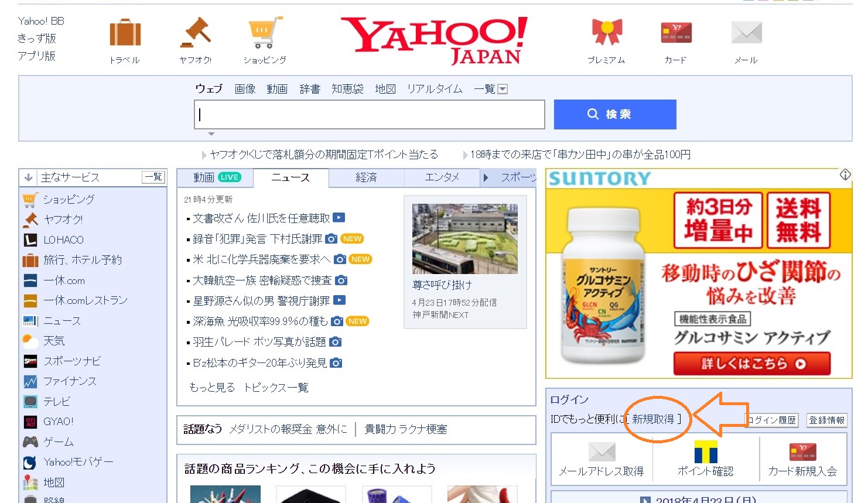Open the Mail (メール) envelope icon in the header

[x=746, y=32]
